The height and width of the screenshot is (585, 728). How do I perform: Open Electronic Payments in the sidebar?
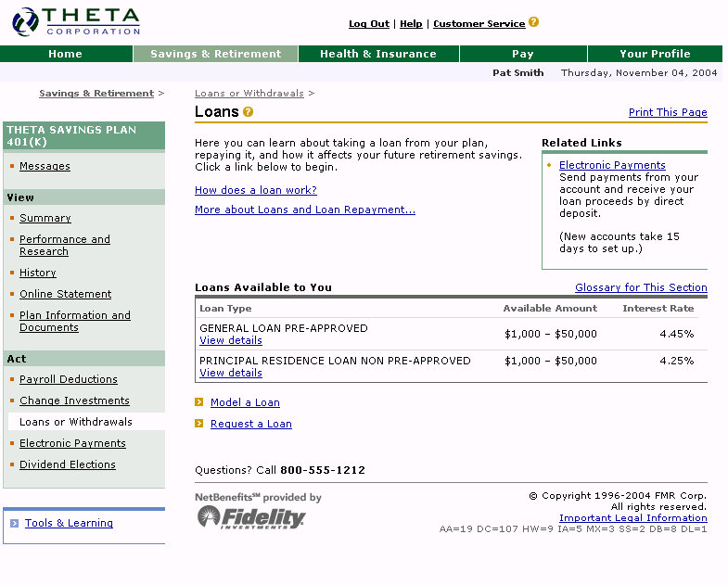click(72, 443)
